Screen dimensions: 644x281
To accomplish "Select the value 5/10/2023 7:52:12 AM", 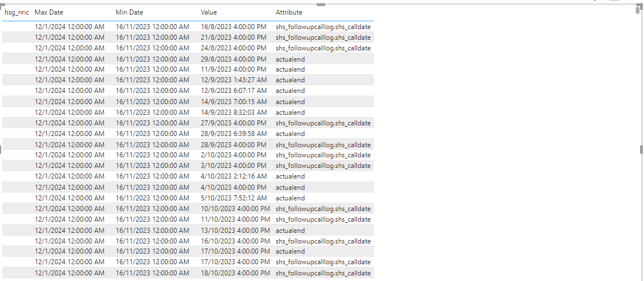I will tap(234, 198).
